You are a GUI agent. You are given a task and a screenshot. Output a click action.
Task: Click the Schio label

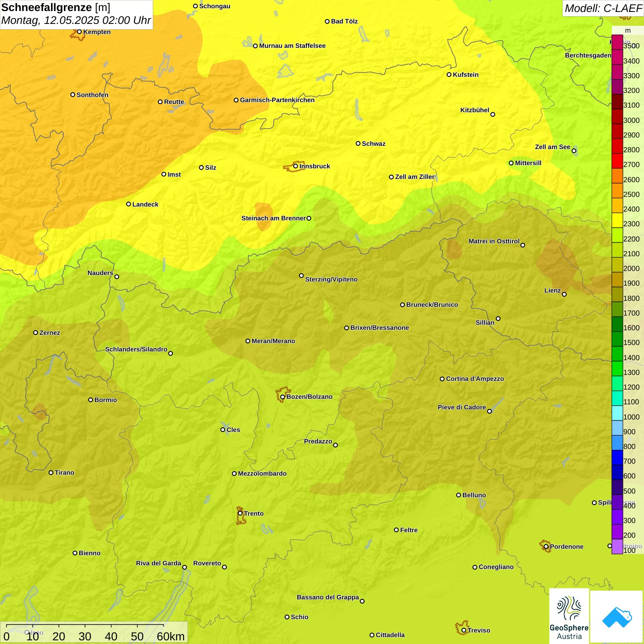point(299,617)
